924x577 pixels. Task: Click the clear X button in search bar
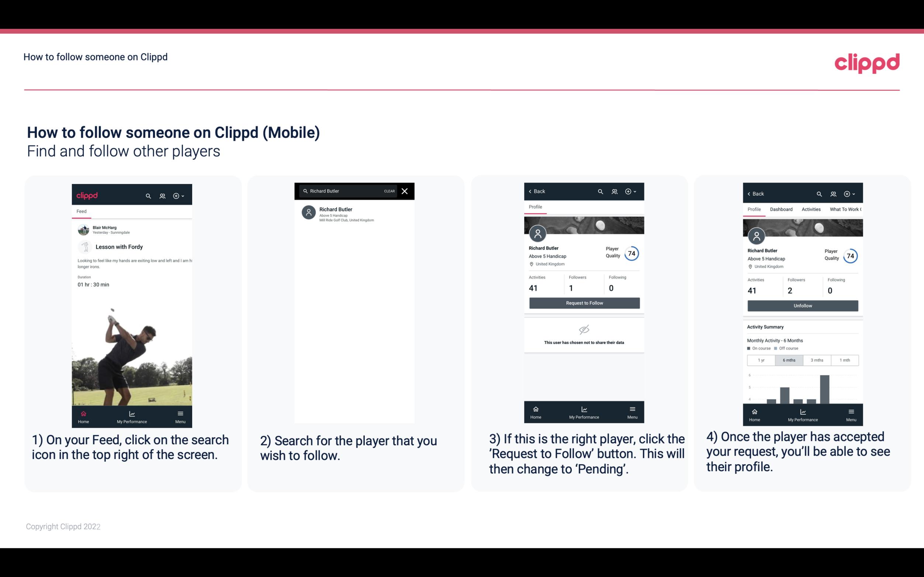point(405,191)
